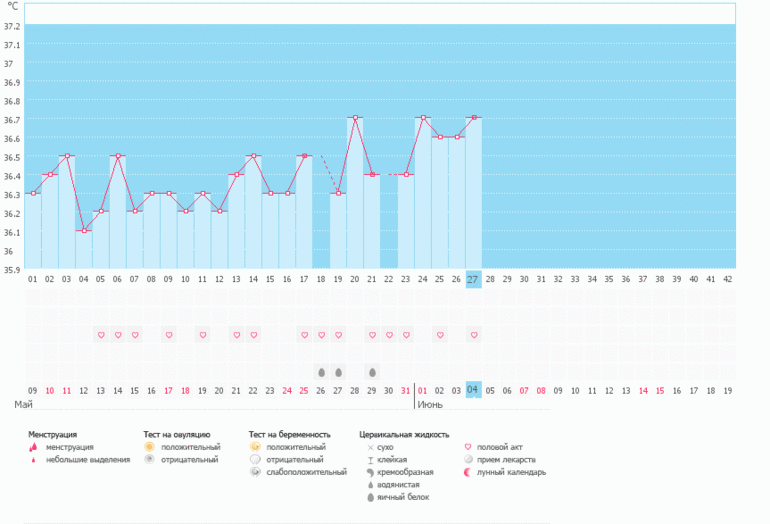The height and width of the screenshot is (524, 770).
Task: Click the dry cervical fluid X icon
Action: pyautogui.click(x=370, y=447)
